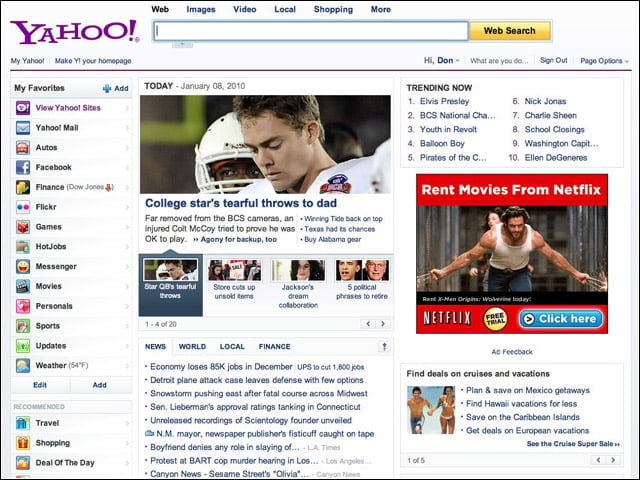Click the plus Add icon in My Favorites
The image size is (640, 480).
coord(107,89)
